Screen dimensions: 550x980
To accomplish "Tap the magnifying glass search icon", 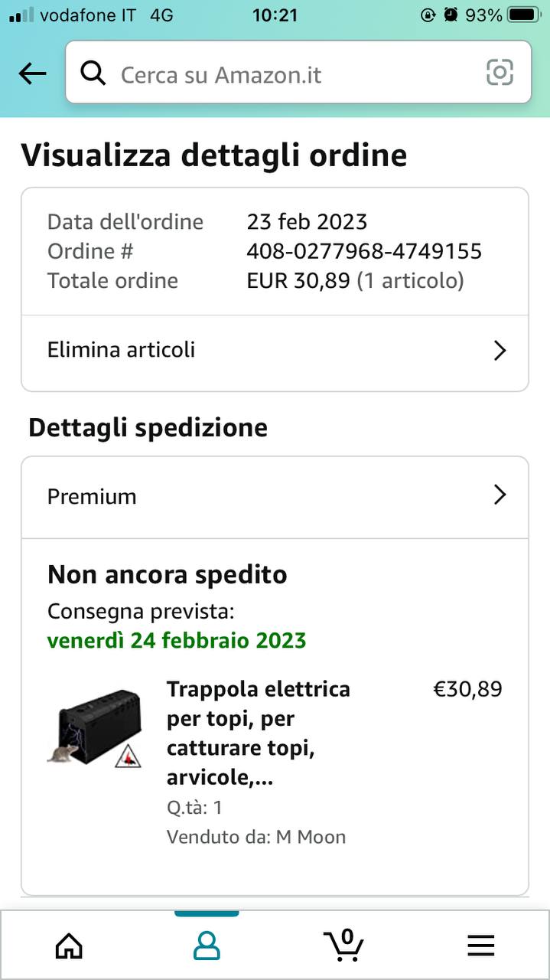I will 93,73.
